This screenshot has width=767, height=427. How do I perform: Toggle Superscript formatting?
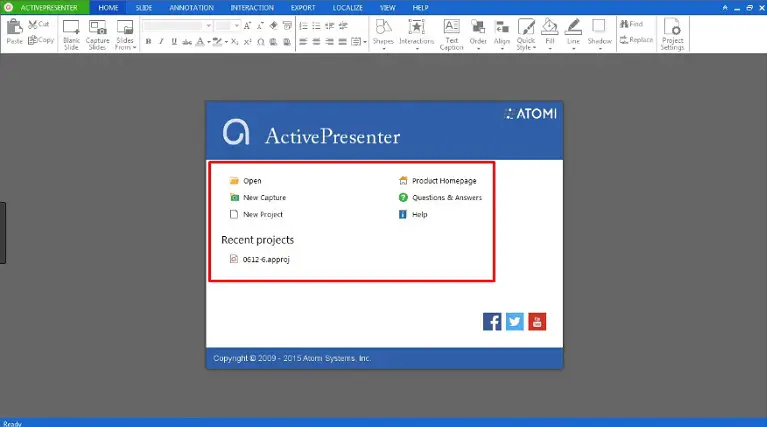(x=248, y=42)
